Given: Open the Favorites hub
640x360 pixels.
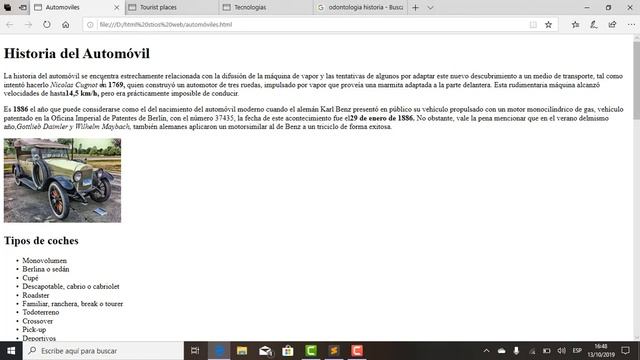Looking at the screenshot, I should coord(576,24).
